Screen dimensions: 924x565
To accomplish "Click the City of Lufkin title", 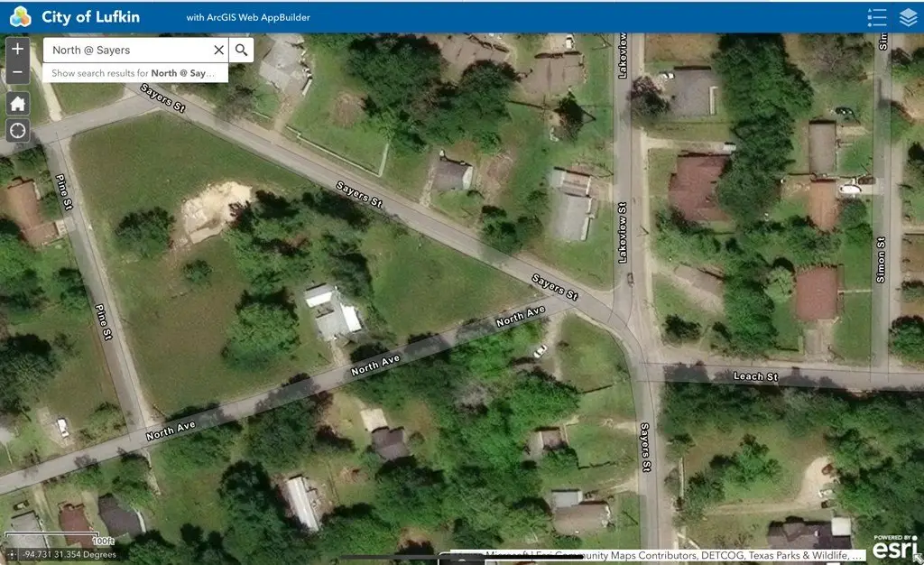I will tap(90, 17).
